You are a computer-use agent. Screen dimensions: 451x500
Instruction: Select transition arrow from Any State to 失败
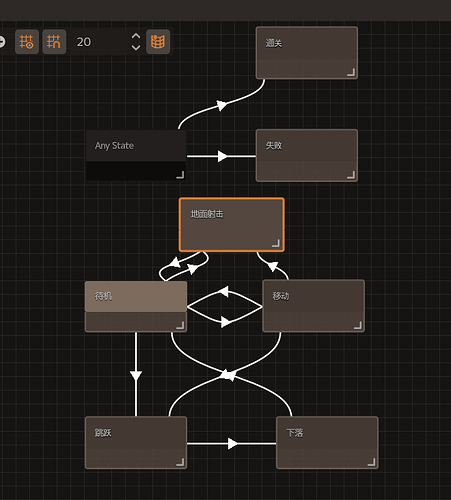coord(222,156)
